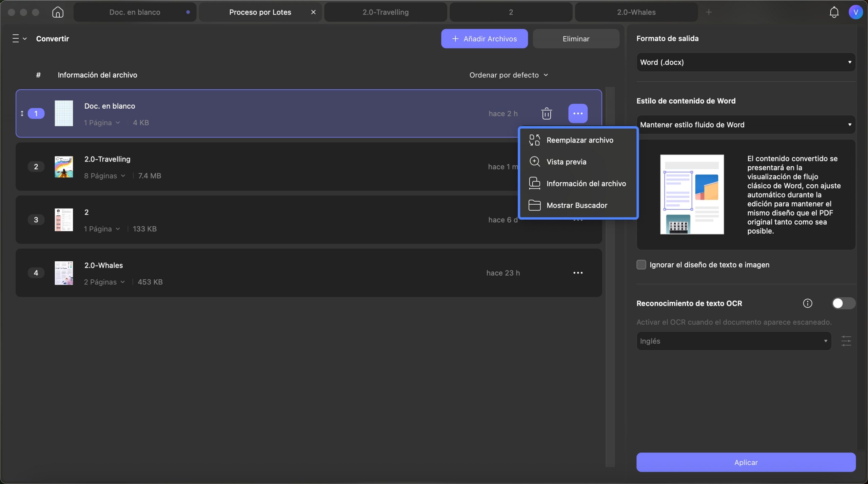
Task: Delete Doc. en blanco with trash icon
Action: (546, 113)
